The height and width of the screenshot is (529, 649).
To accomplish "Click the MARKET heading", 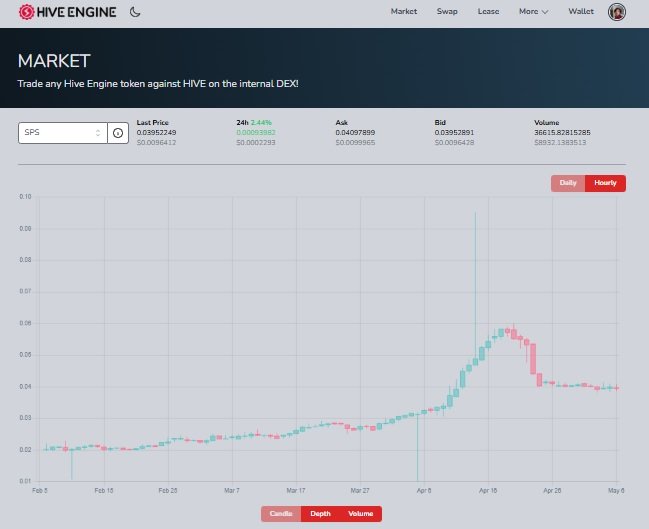I will (x=54, y=61).
